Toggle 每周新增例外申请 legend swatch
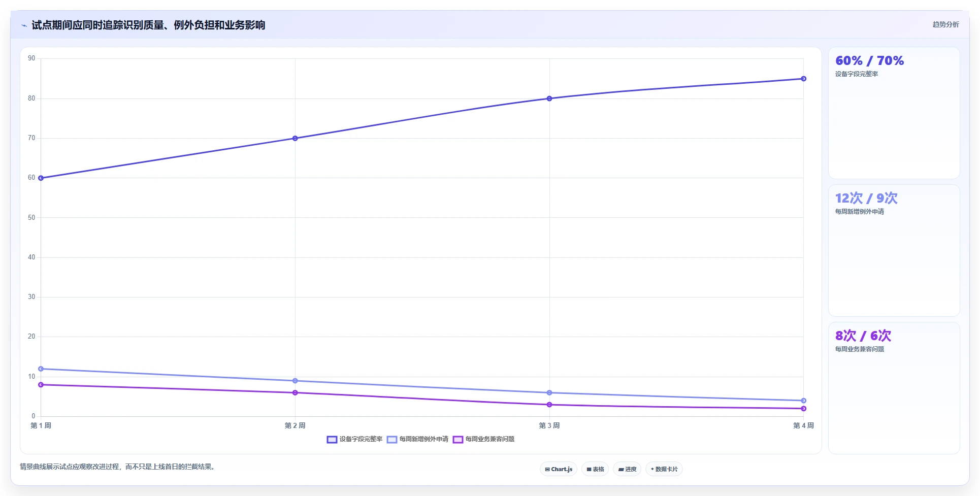This screenshot has width=980, height=496. 392,440
